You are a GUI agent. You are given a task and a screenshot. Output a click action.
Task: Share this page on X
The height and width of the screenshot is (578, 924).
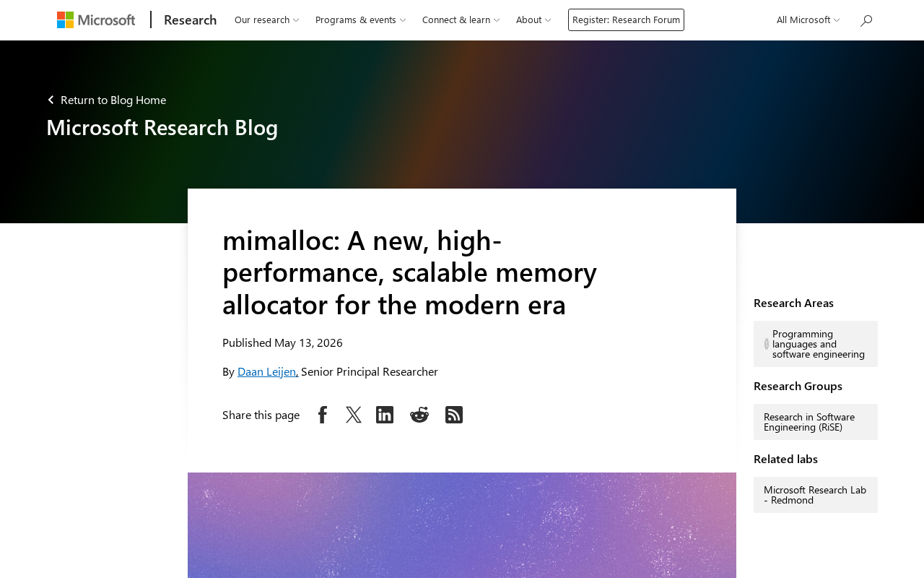point(354,415)
